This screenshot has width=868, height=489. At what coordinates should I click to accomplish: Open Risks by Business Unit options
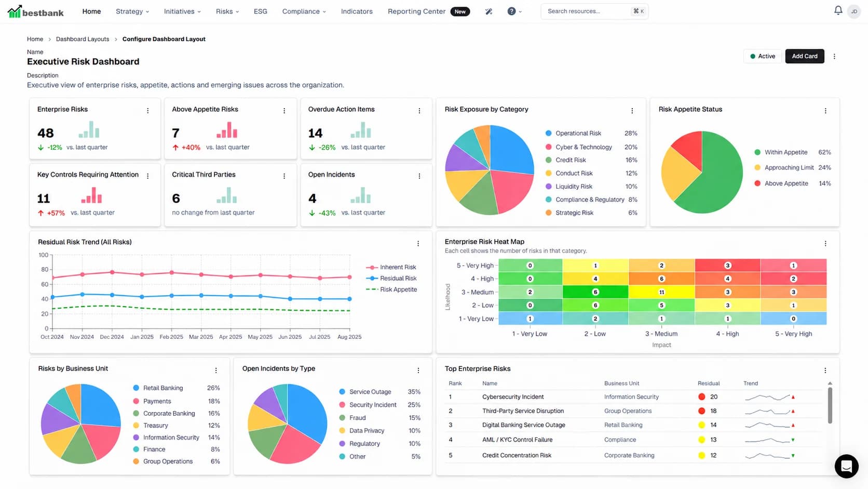(x=216, y=371)
